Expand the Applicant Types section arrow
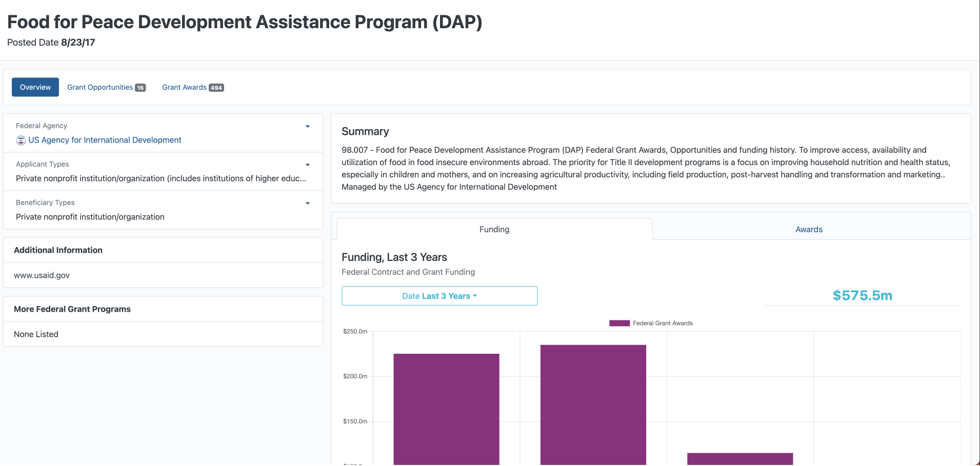The width and height of the screenshot is (980, 466). pyautogui.click(x=308, y=165)
